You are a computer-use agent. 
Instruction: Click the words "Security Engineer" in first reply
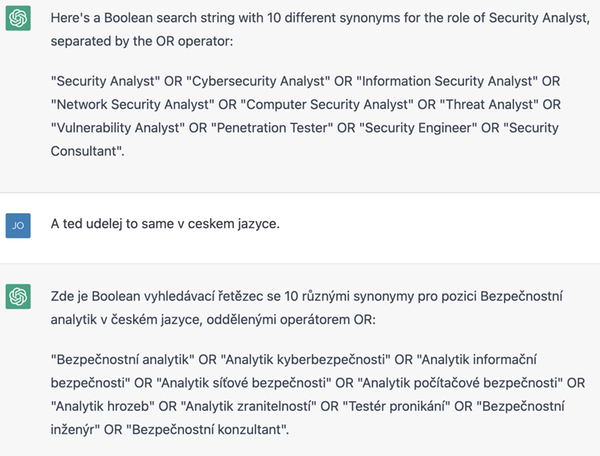point(418,128)
